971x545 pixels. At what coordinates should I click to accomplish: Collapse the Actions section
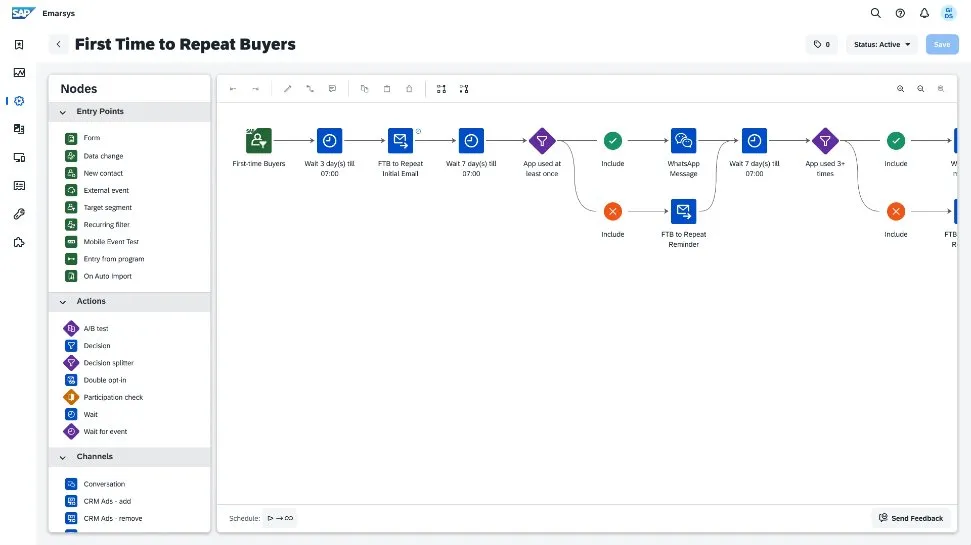[x=63, y=301]
